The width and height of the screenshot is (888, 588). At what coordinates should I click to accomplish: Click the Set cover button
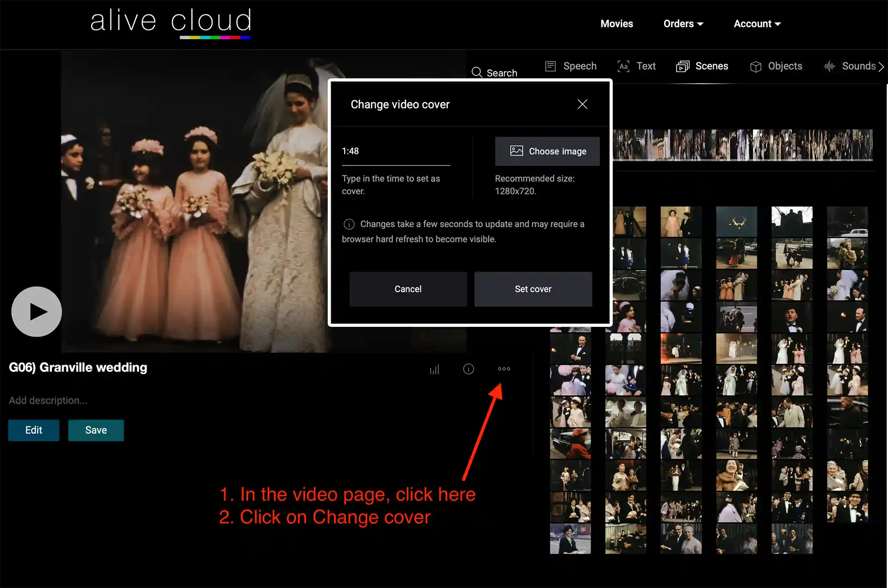point(533,289)
